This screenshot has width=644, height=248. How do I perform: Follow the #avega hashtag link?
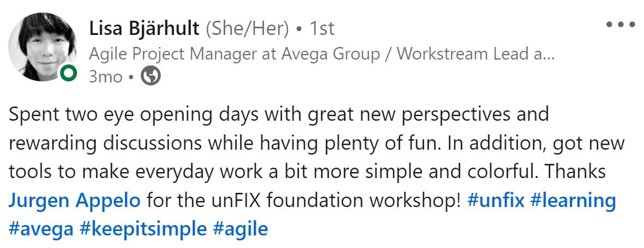(41, 229)
